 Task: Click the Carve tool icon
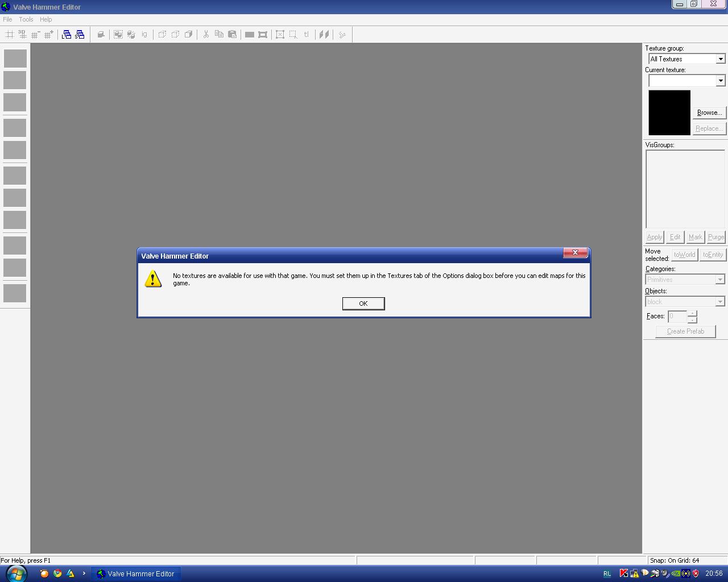pyautogui.click(x=101, y=35)
